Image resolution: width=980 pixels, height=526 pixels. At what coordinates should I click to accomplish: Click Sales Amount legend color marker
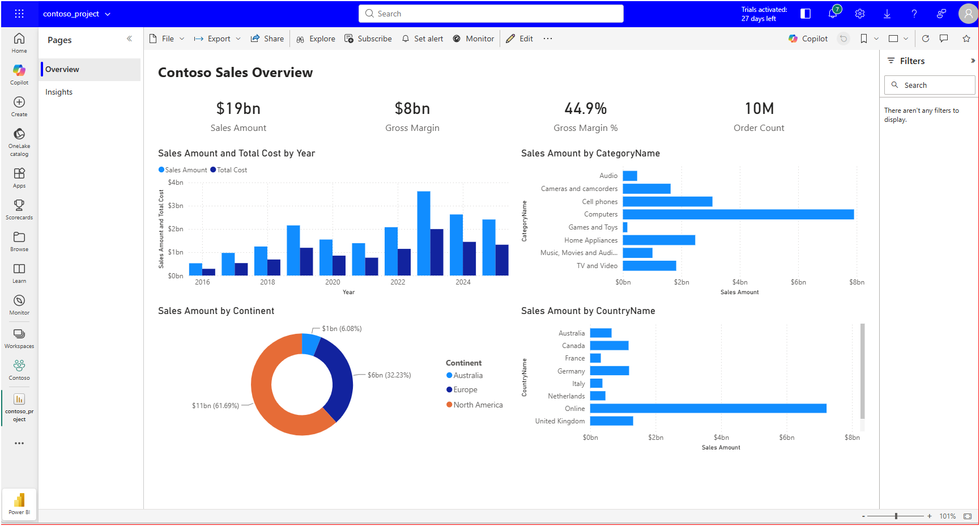[x=161, y=169]
